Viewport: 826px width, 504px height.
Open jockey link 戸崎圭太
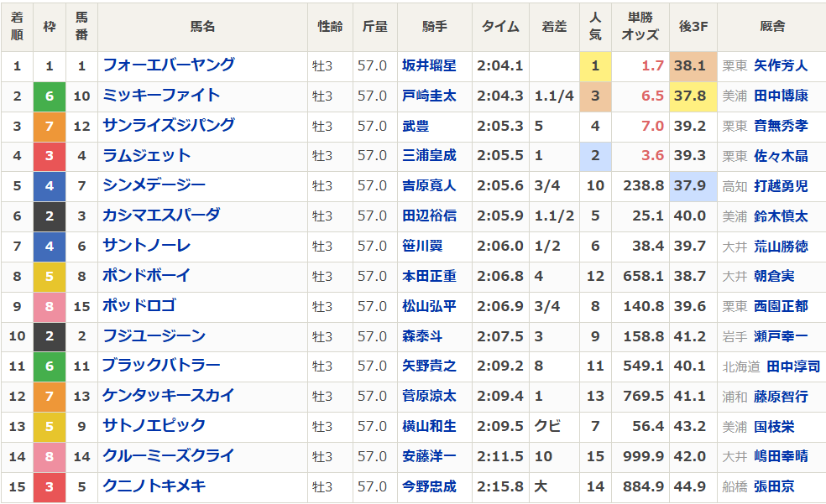pyautogui.click(x=429, y=96)
